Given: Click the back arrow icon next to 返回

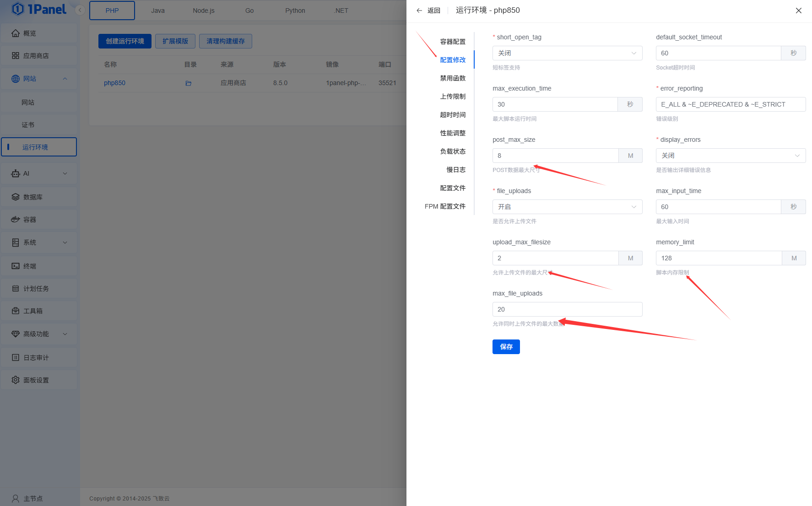Looking at the screenshot, I should coord(419,11).
